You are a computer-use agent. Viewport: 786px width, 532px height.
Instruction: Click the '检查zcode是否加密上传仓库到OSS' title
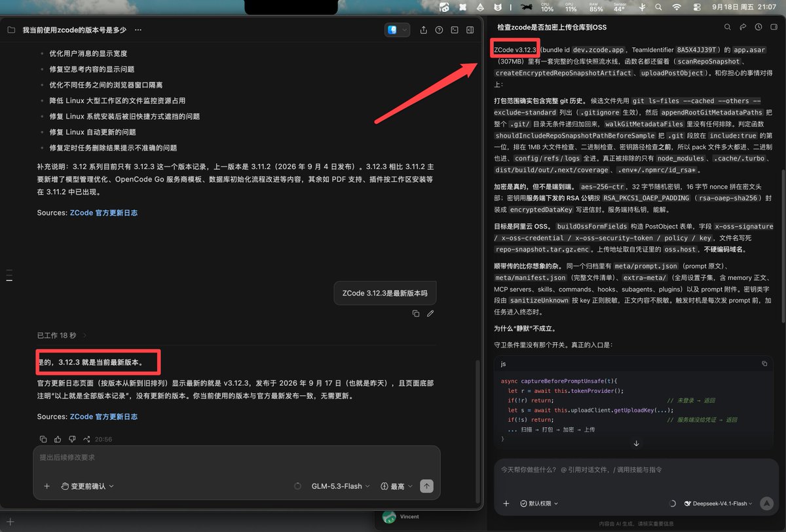click(x=552, y=28)
